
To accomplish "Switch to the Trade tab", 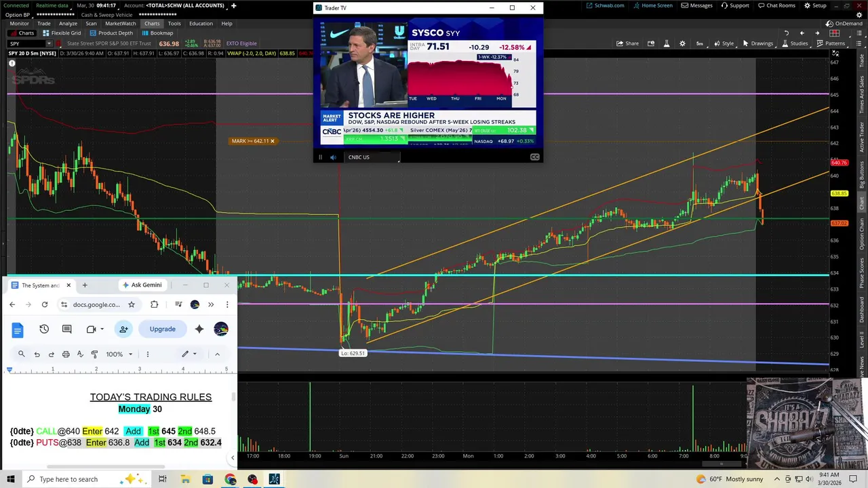I will click(x=43, y=23).
